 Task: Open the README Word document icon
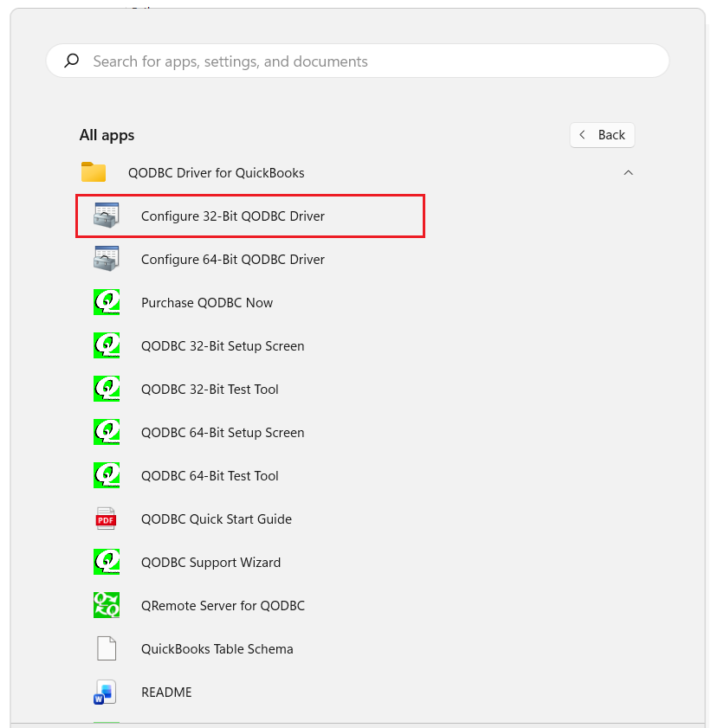point(106,692)
